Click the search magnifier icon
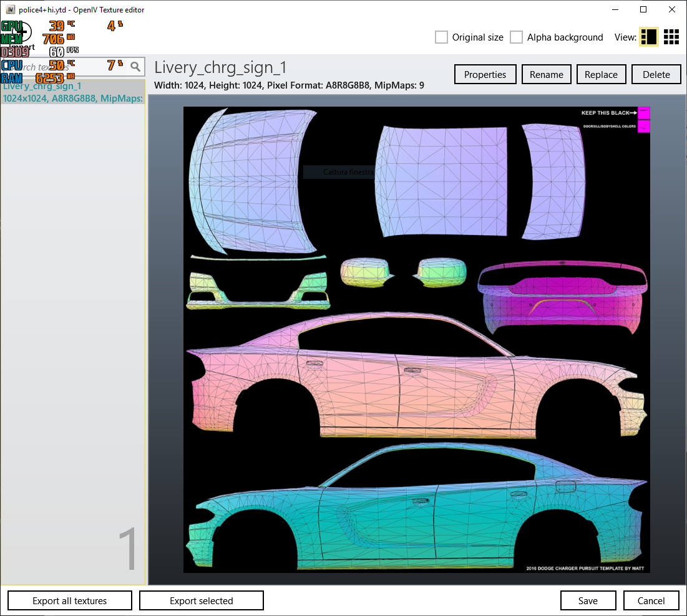 [x=135, y=67]
